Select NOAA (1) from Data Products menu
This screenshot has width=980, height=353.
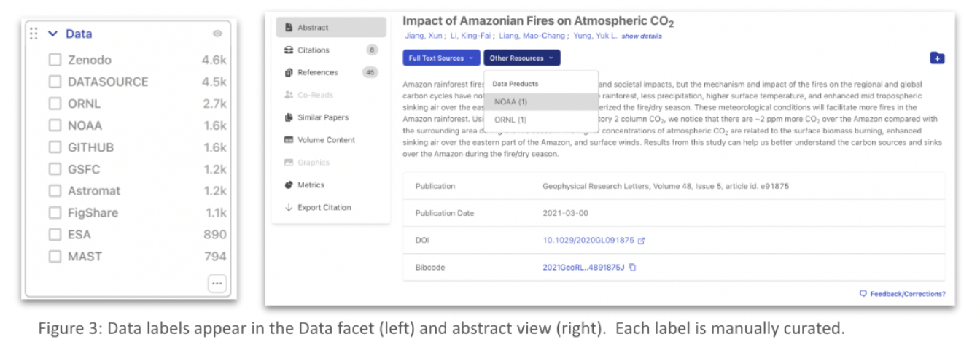click(x=510, y=102)
